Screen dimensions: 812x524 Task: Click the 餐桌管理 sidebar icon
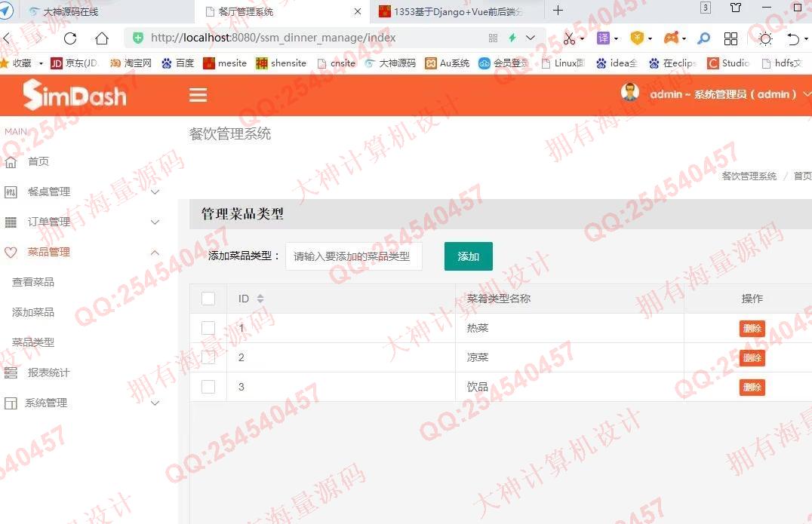click(11, 192)
